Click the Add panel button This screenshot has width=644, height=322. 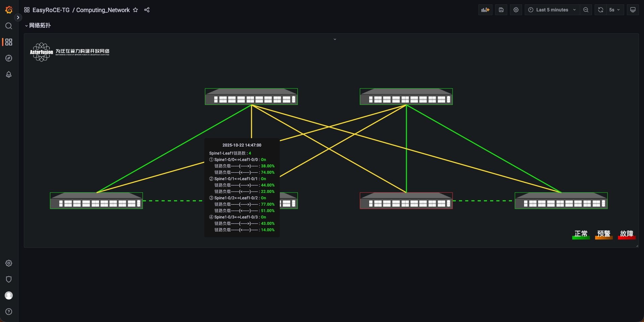click(x=485, y=10)
